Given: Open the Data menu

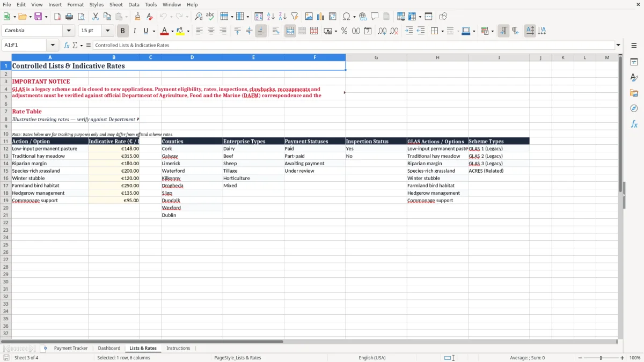Looking at the screenshot, I should pos(134,4).
